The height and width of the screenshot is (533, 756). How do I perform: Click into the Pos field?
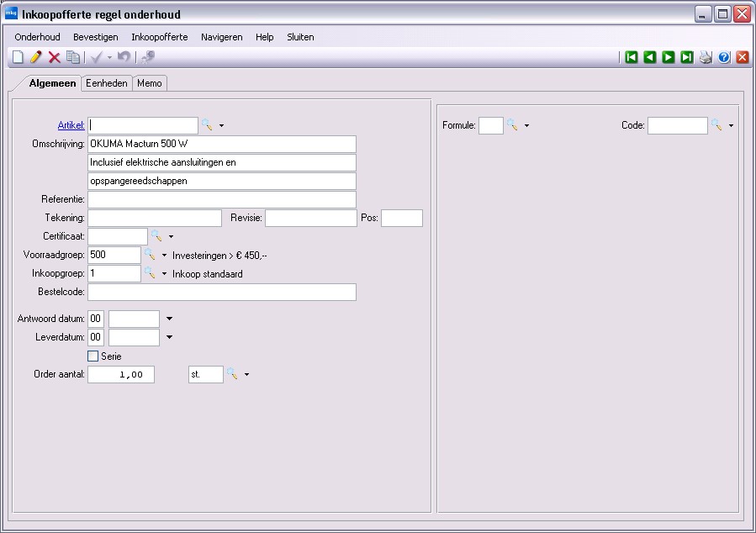tap(402, 218)
